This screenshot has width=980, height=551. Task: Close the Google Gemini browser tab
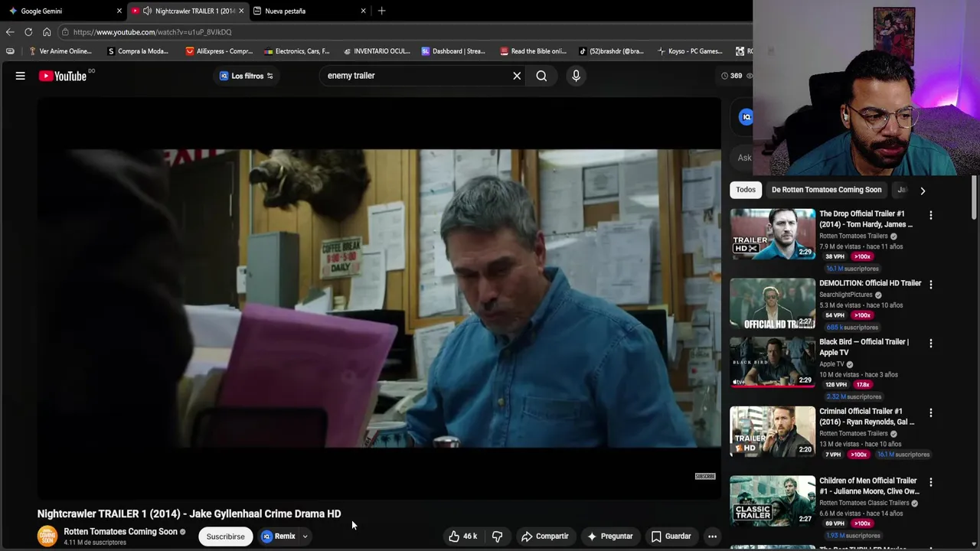coord(119,11)
